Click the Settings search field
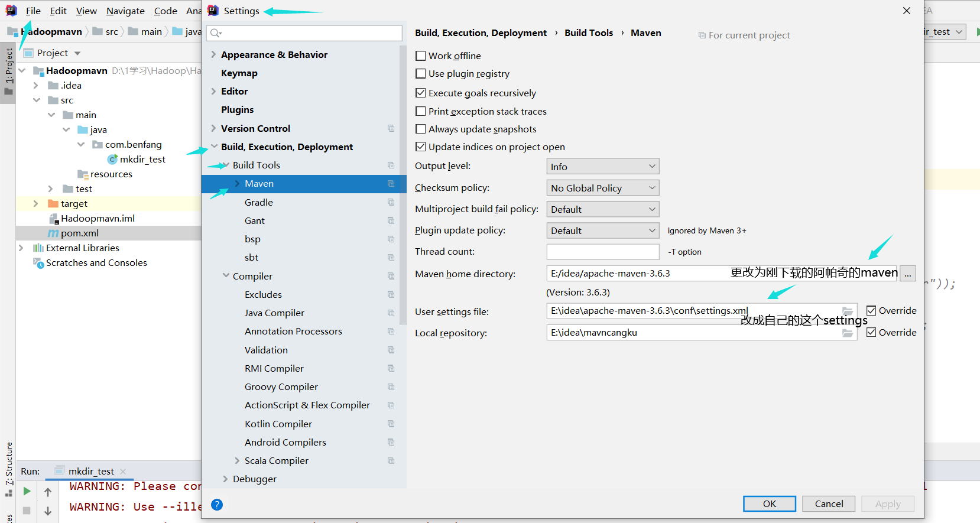The width and height of the screenshot is (980, 523). (304, 33)
